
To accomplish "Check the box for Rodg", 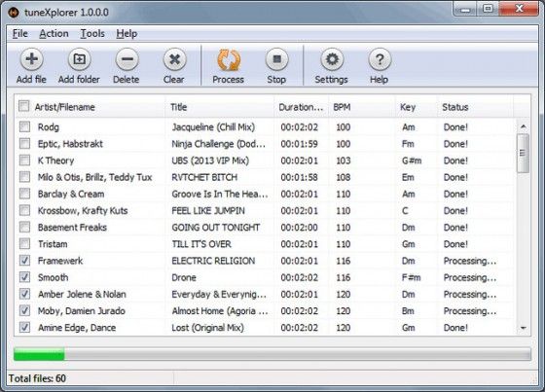I will (24, 126).
